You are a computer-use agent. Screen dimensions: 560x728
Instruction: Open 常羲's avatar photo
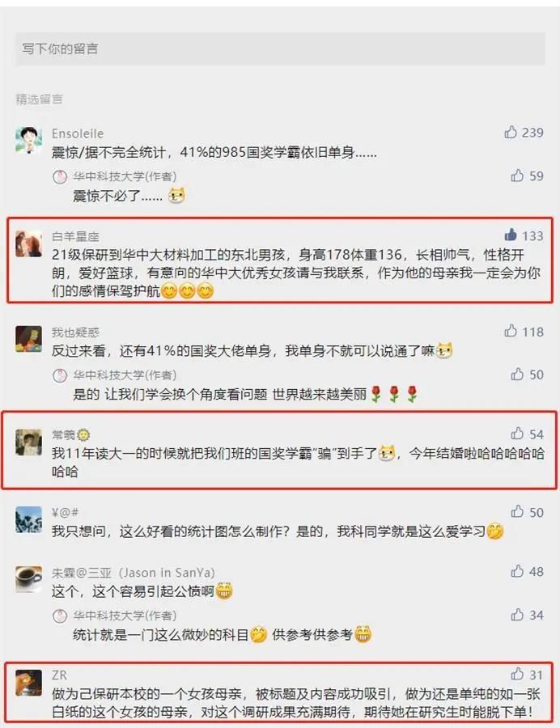(x=29, y=442)
